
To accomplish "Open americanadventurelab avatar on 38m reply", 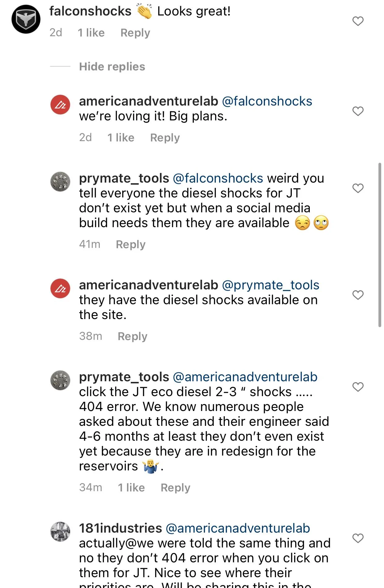I will 60,288.
